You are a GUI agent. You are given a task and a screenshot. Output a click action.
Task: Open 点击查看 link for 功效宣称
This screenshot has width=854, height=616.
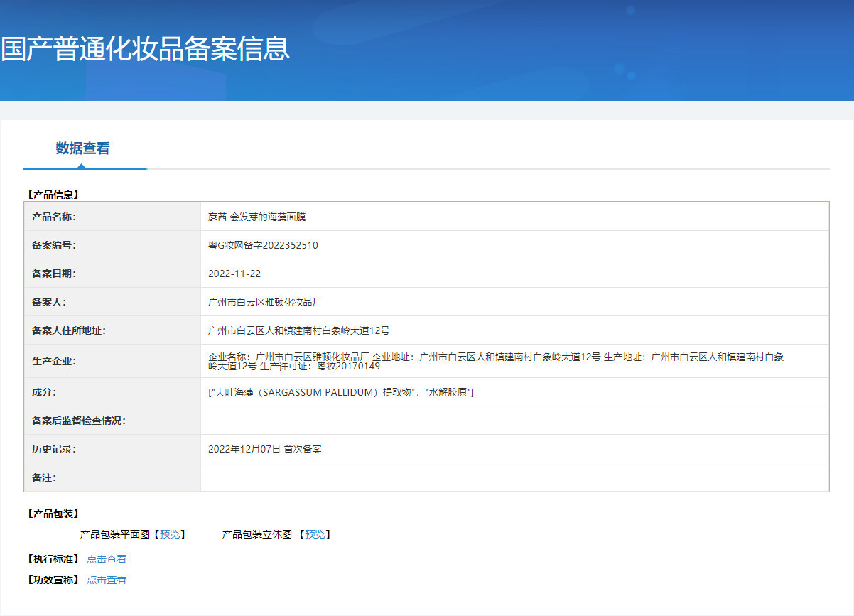[x=107, y=580]
